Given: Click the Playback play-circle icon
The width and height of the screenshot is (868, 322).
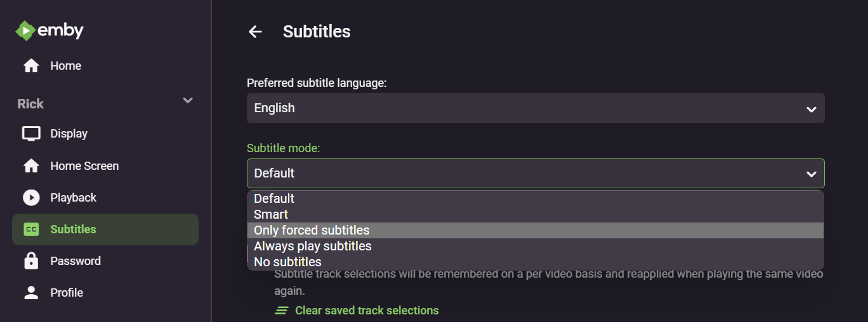Looking at the screenshot, I should (x=31, y=198).
